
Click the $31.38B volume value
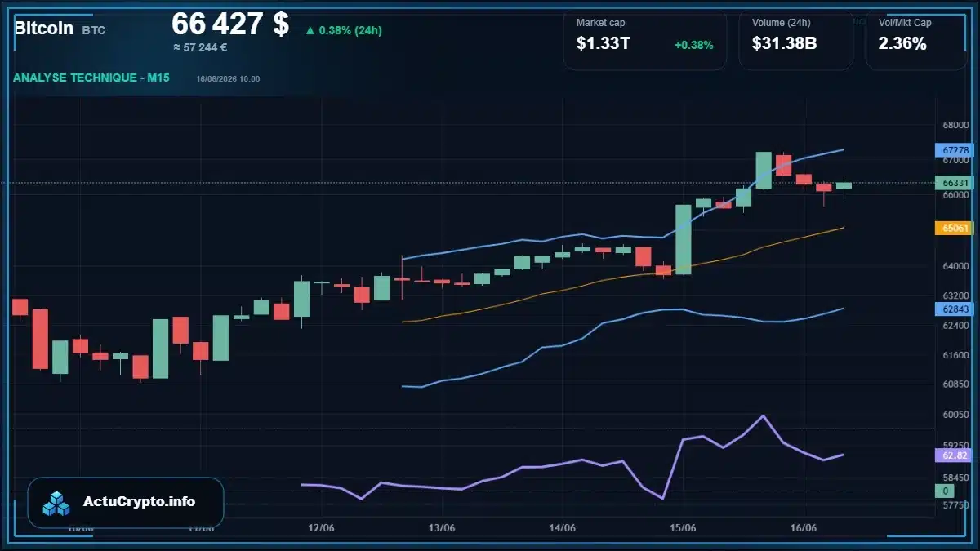[x=784, y=44]
